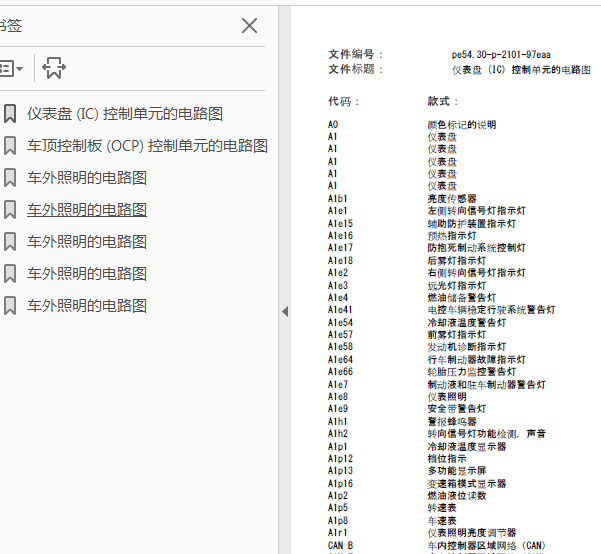Click the text 变速箱模式显示器
The height and width of the screenshot is (554, 601).
tap(467, 483)
